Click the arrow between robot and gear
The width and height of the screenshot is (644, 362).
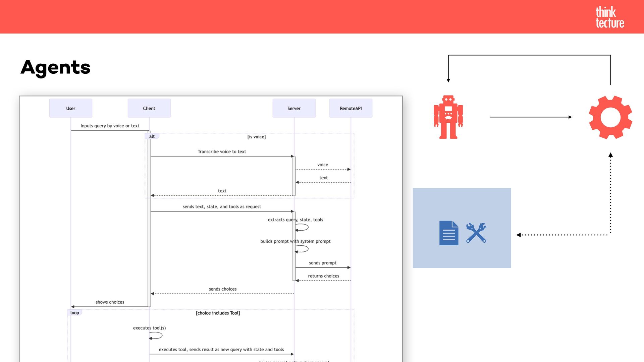(x=531, y=117)
